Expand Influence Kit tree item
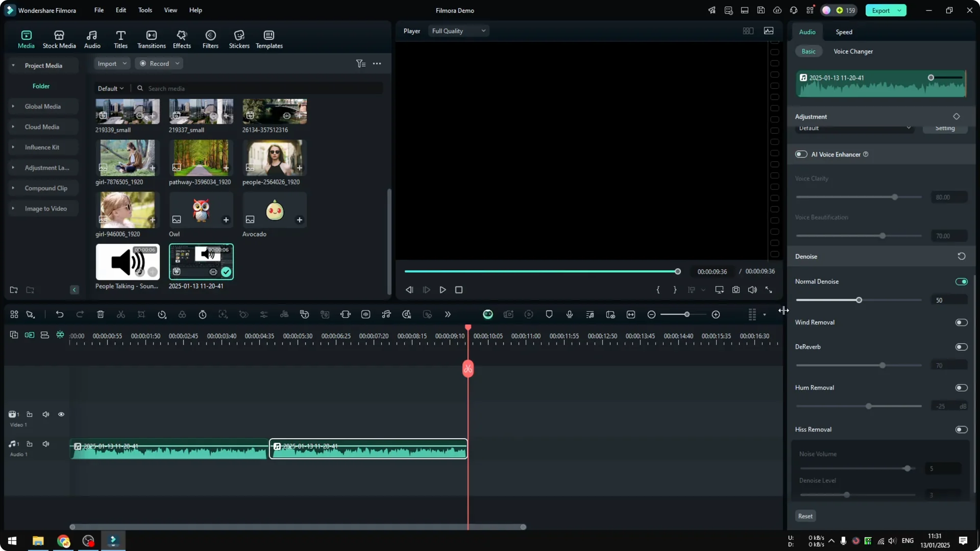 [13, 147]
